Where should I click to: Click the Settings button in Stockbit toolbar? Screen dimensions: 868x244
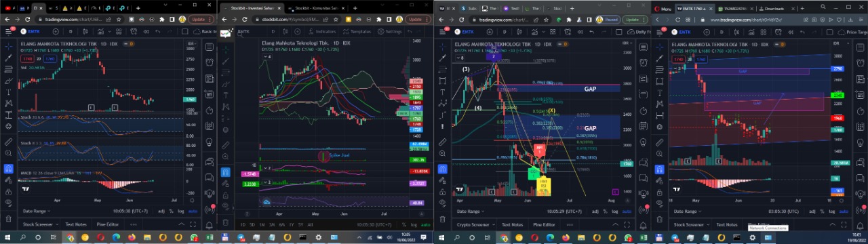click(x=389, y=31)
